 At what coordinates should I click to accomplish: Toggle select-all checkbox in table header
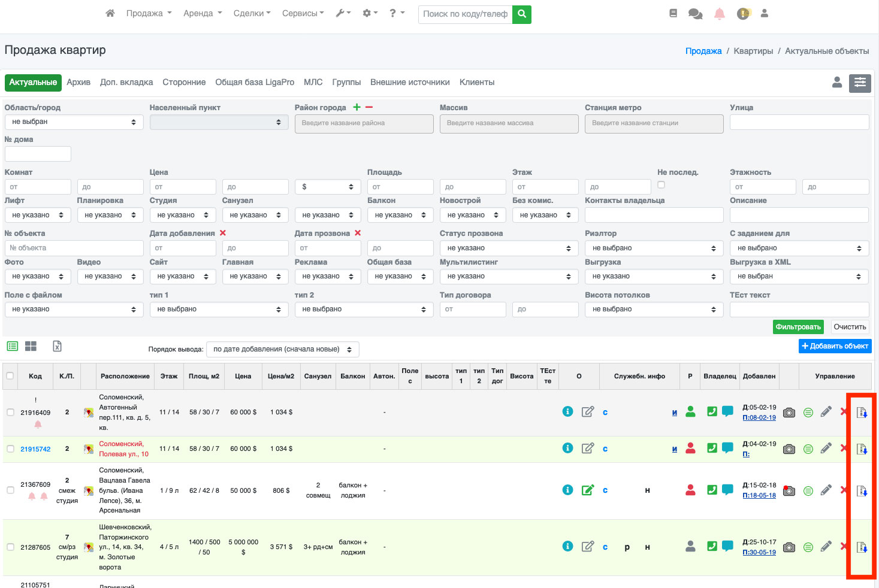[x=10, y=376]
